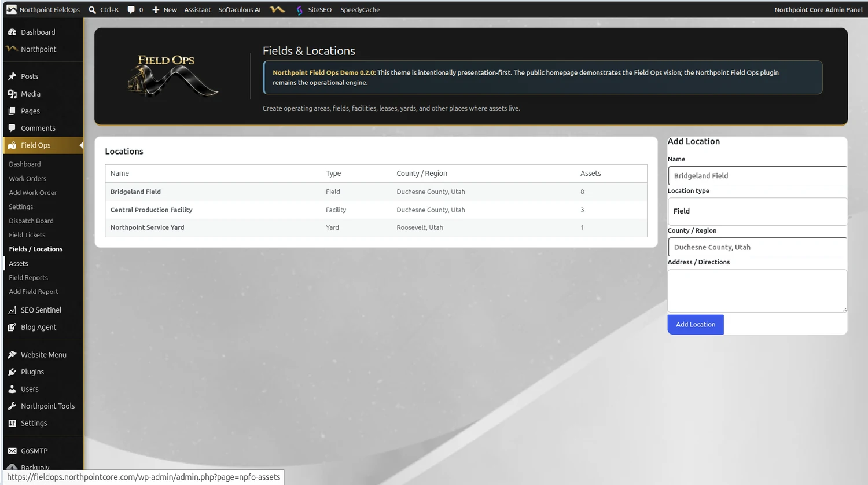Click the gold wave icon in admin bar
The width and height of the screenshot is (868, 485).
tap(278, 9)
